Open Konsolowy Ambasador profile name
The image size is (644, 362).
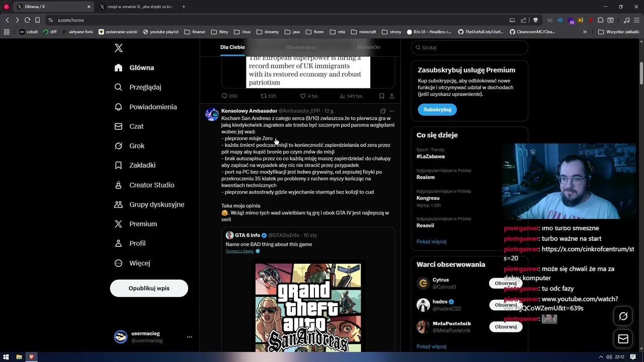[x=249, y=111]
